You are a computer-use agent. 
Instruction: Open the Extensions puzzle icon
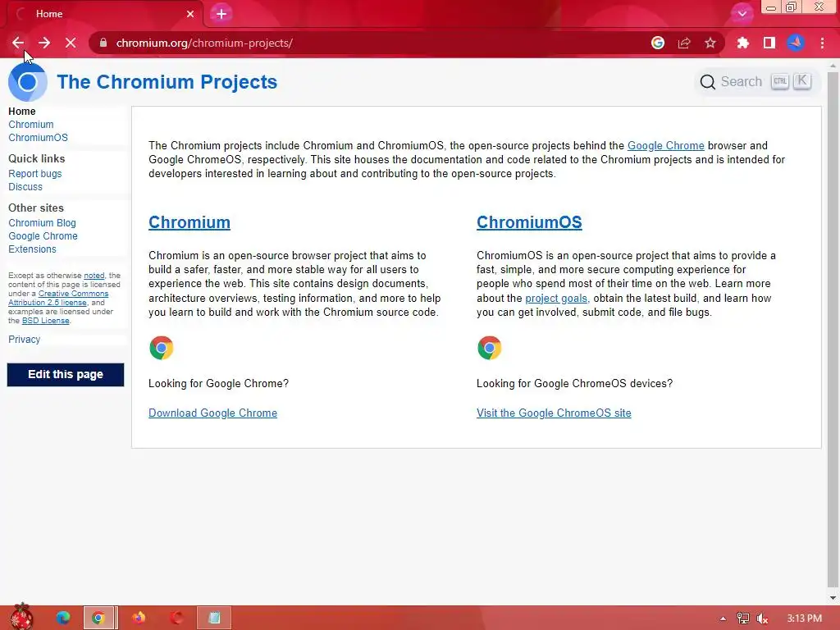(742, 43)
